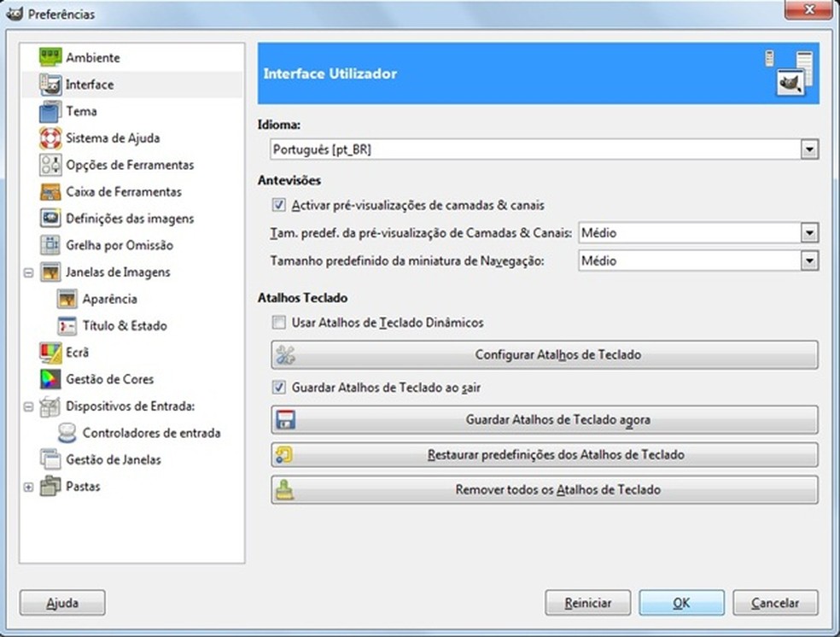The width and height of the screenshot is (840, 637).
Task: Select the Ambiente category label
Action: (93, 57)
